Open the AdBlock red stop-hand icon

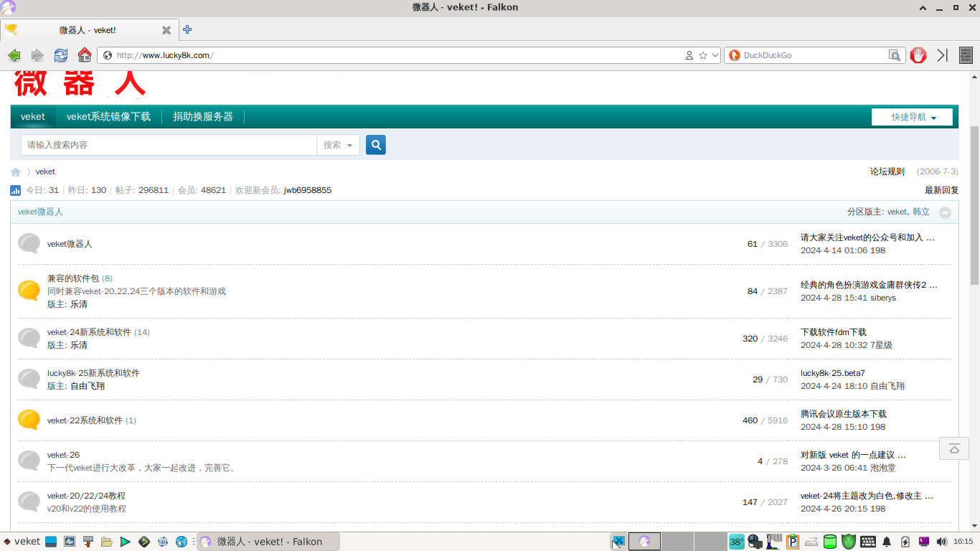coord(918,55)
